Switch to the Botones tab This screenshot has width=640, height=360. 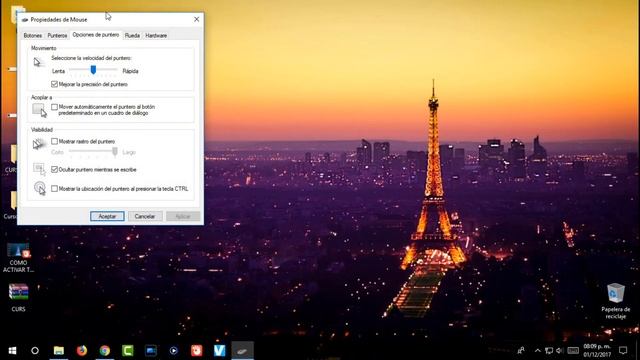(x=33, y=36)
